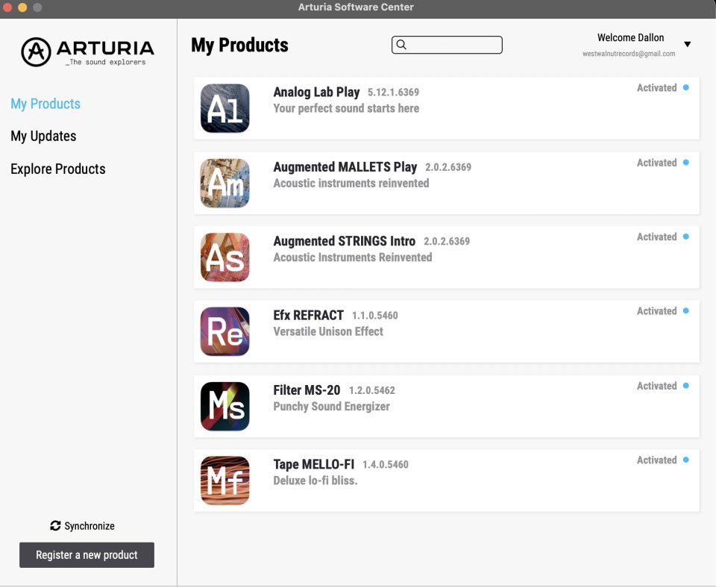Open the Efx REFRACT plugin icon
The width and height of the screenshot is (716, 588).
click(x=224, y=331)
